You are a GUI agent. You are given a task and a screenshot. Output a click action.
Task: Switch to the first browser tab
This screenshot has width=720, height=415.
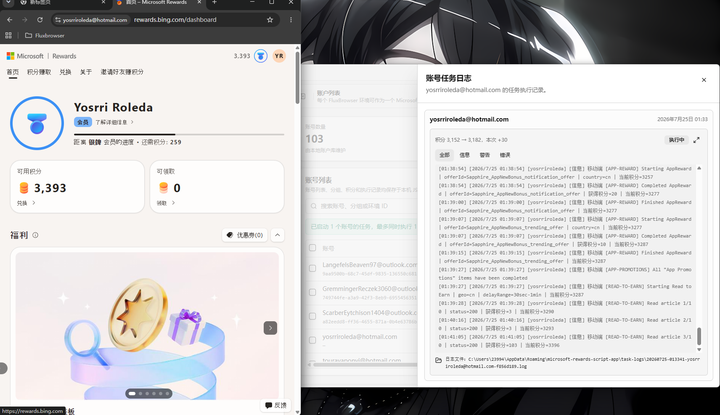point(63,2)
